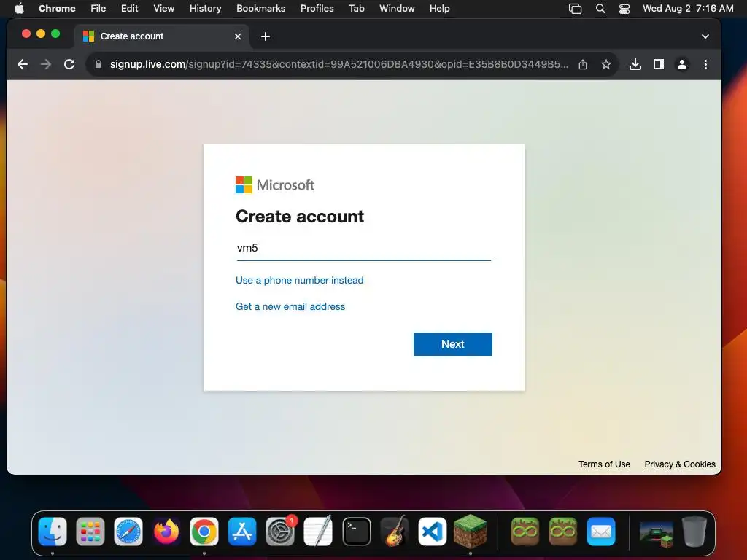Open System Settings from the Dock
The height and width of the screenshot is (560, 747).
(x=280, y=532)
